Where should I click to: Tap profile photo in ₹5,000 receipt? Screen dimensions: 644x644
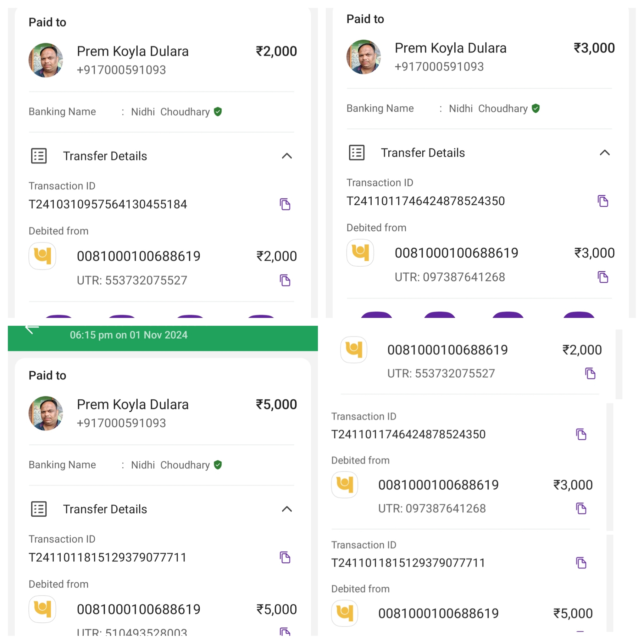click(46, 413)
